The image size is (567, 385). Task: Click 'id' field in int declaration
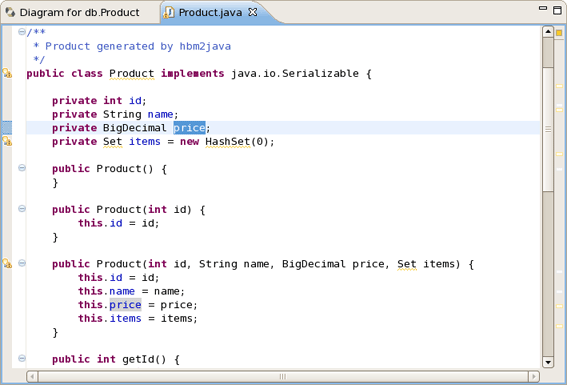135,100
